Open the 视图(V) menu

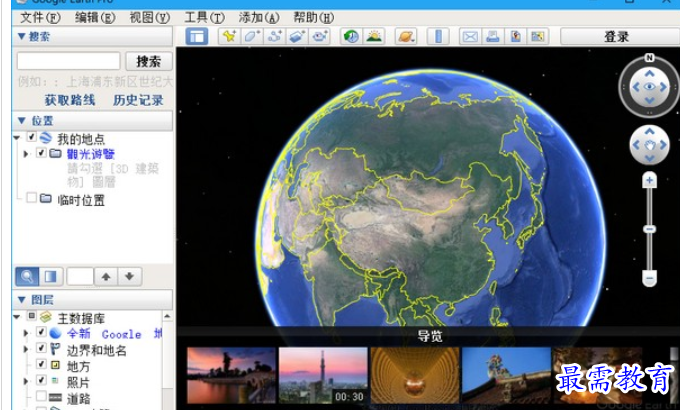point(150,17)
